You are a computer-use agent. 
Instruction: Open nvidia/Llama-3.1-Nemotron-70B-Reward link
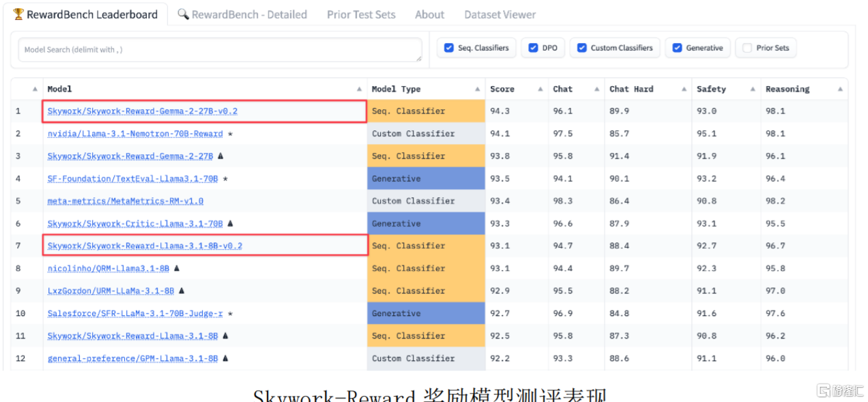click(x=135, y=134)
